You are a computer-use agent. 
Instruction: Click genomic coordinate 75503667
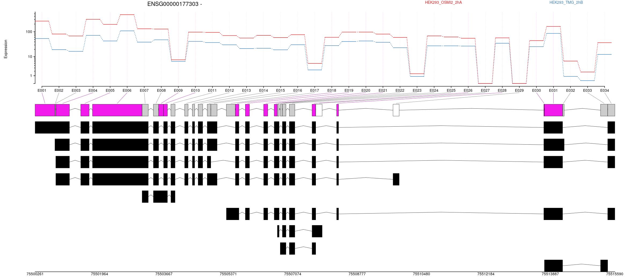tap(164, 274)
